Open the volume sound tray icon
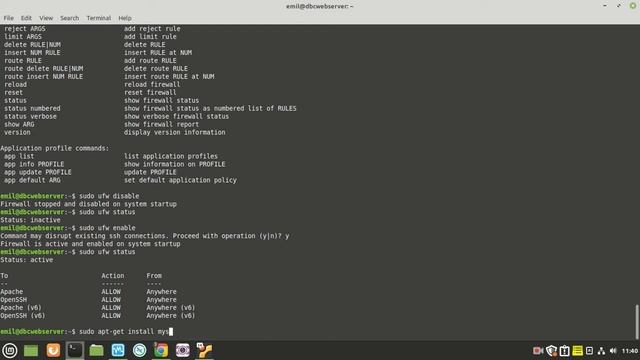This screenshot has width=640, height=360. pos(613,351)
